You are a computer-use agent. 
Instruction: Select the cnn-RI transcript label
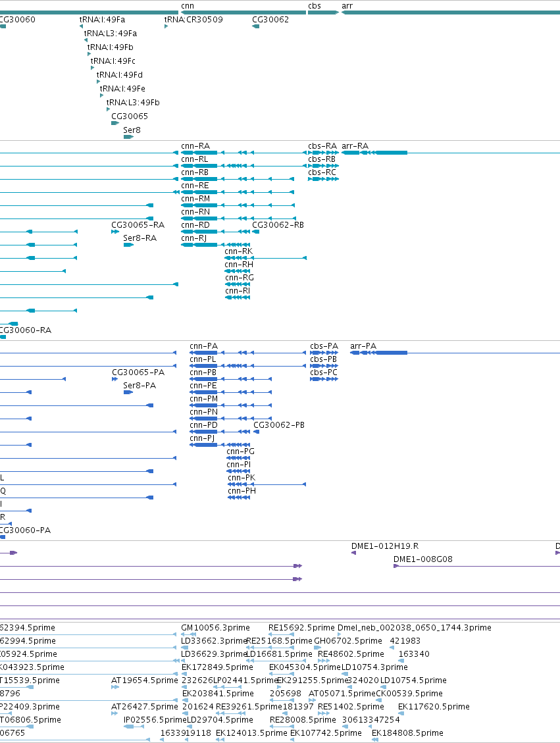click(238, 291)
